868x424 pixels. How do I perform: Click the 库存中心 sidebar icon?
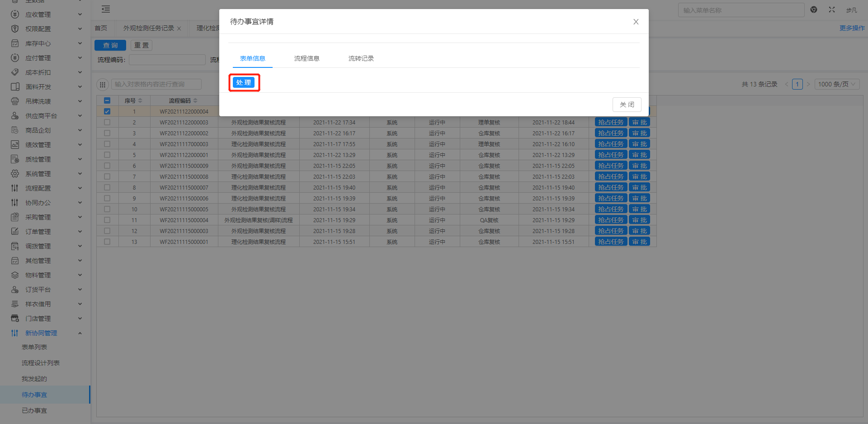[x=15, y=43]
